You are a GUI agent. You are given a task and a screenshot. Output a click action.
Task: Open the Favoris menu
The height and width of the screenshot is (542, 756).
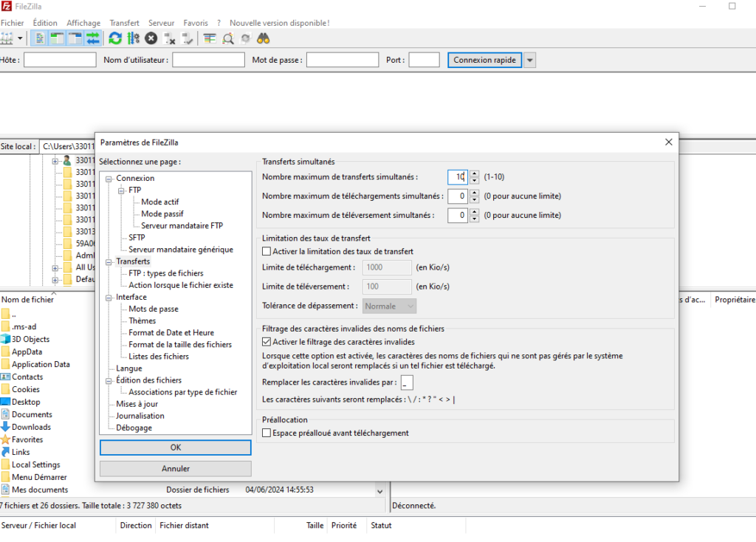(x=196, y=23)
